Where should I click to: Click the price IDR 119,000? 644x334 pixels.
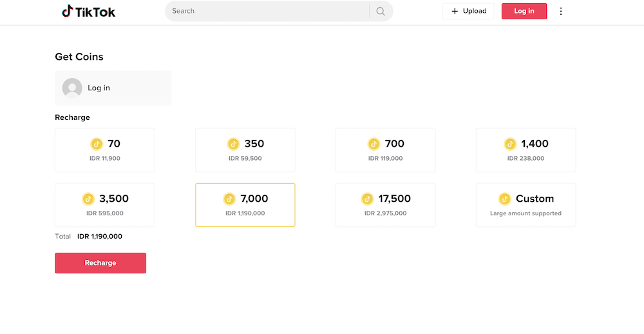[385, 159]
